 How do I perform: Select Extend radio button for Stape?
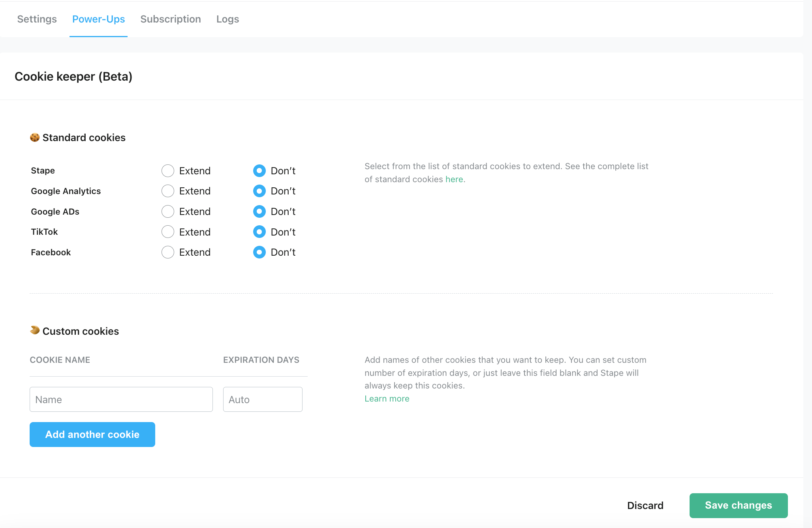pyautogui.click(x=167, y=170)
